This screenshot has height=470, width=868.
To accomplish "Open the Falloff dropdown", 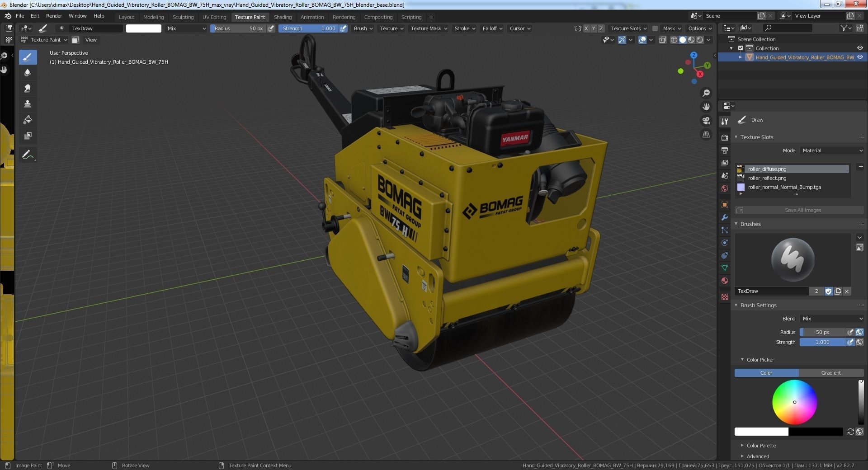I will 492,28.
